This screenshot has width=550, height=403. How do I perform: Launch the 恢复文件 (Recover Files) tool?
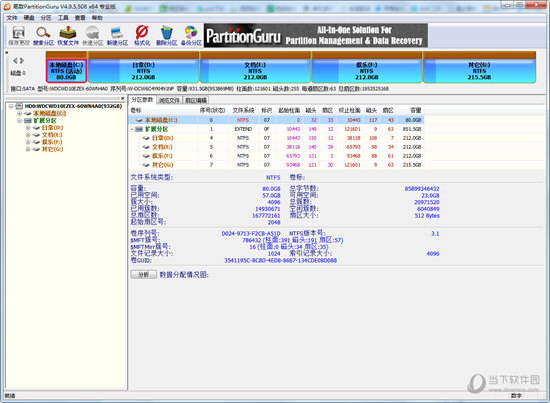click(68, 36)
